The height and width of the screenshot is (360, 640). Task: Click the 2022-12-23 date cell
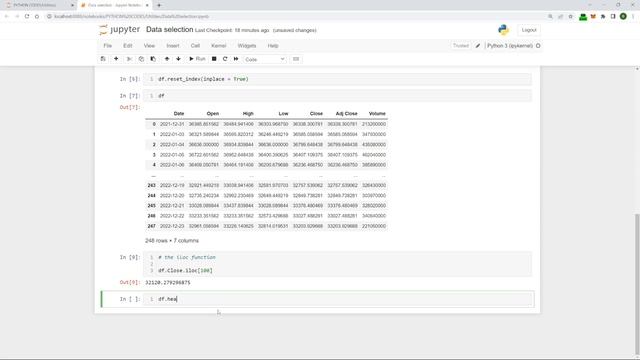[172, 226]
